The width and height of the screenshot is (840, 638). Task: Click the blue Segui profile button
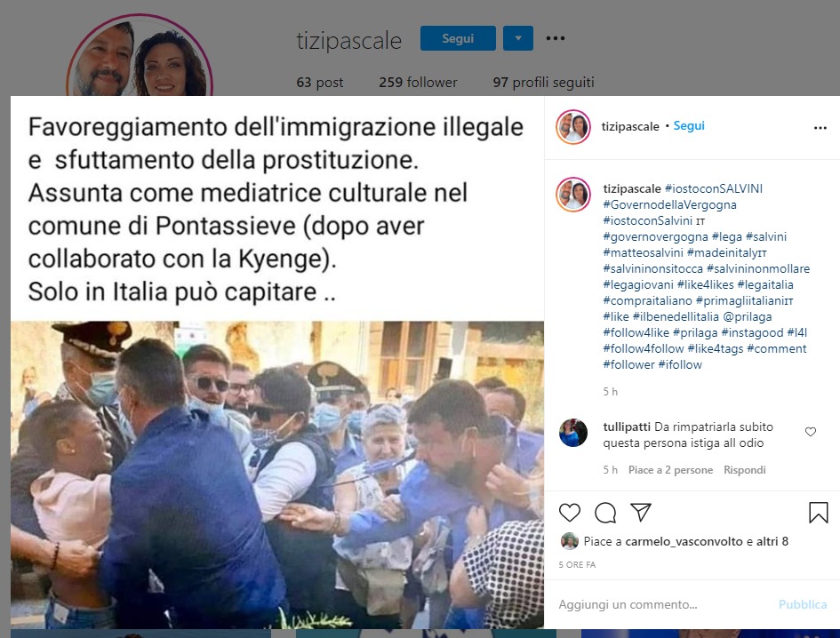point(458,38)
